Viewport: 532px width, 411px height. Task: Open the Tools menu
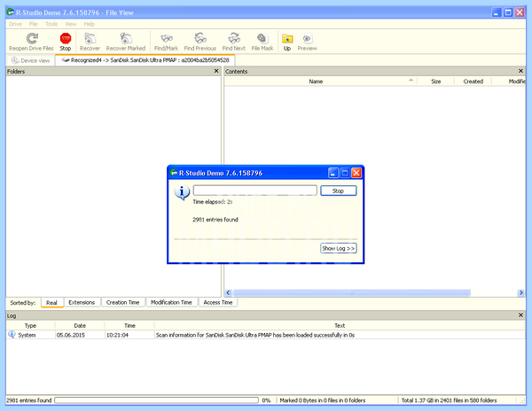[51, 24]
